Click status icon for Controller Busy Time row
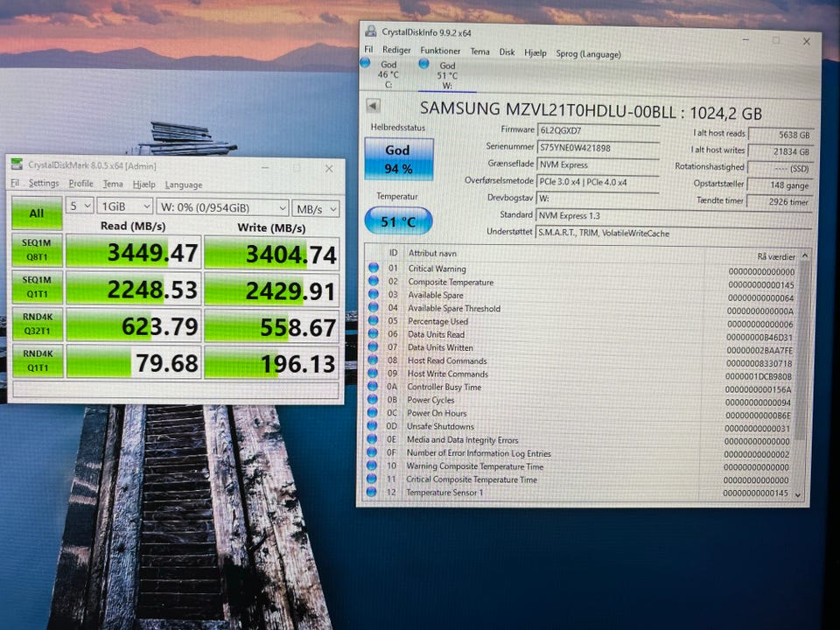840x630 pixels. click(x=373, y=386)
